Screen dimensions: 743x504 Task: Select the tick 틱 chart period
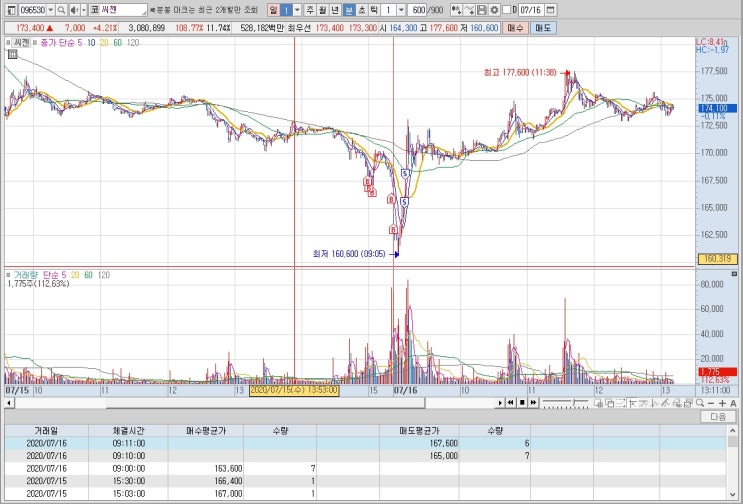click(x=374, y=10)
